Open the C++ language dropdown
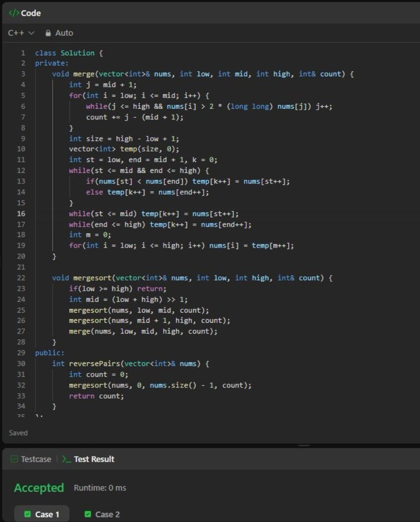The image size is (420, 522). (x=21, y=33)
